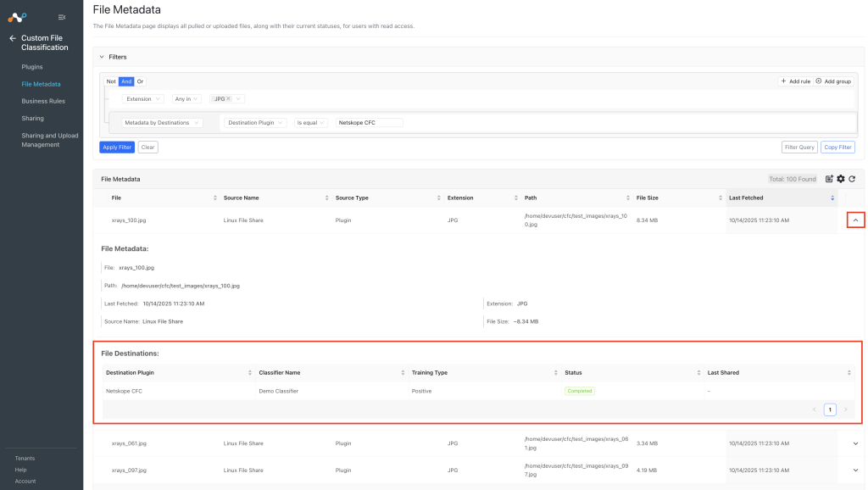Select the And filter operator

click(x=126, y=81)
